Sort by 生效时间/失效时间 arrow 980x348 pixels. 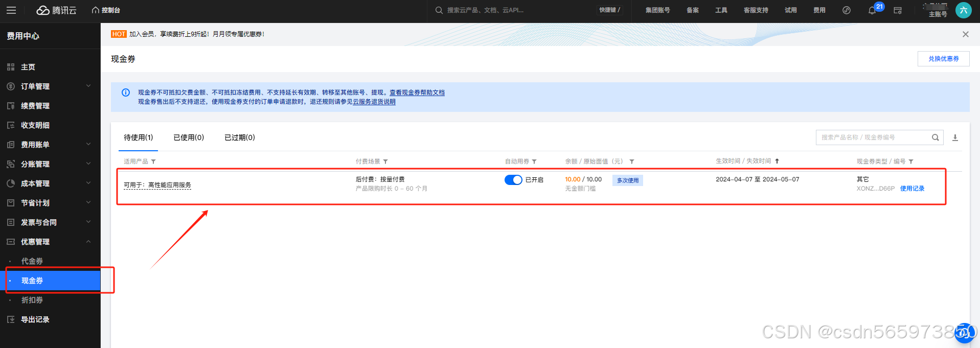[777, 161]
